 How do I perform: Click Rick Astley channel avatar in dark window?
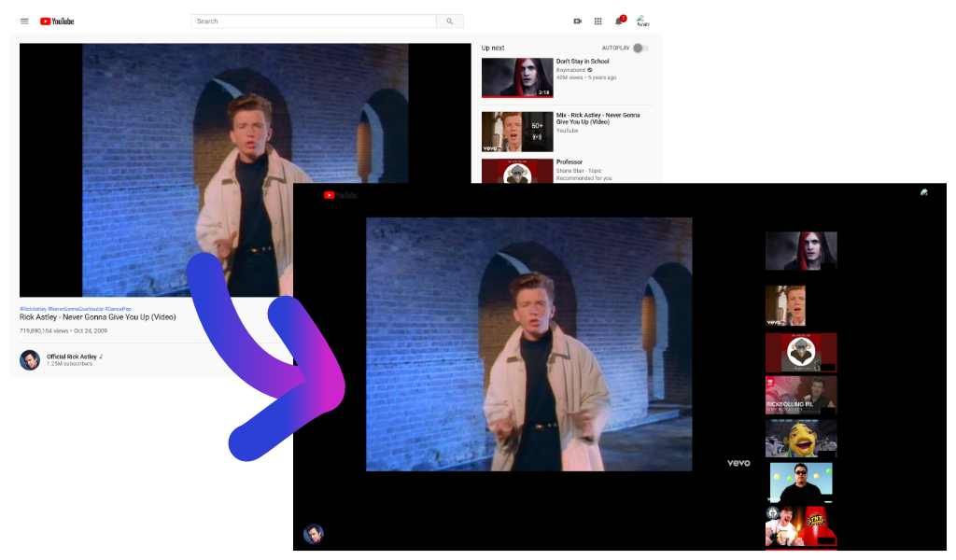(314, 534)
